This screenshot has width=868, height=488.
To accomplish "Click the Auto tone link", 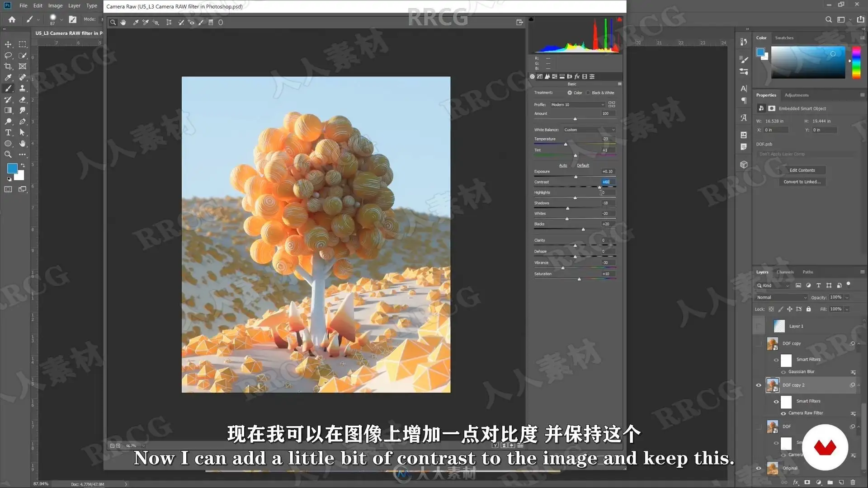I will pos(563,165).
